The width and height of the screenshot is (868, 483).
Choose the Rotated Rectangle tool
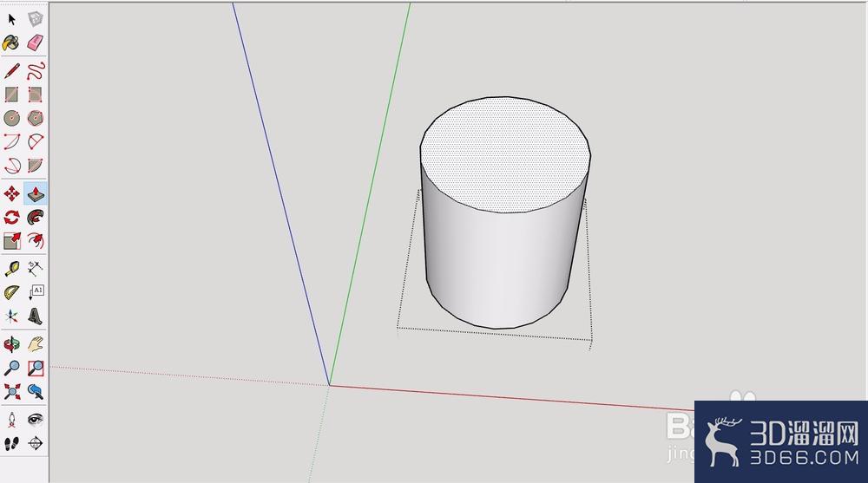tap(36, 95)
